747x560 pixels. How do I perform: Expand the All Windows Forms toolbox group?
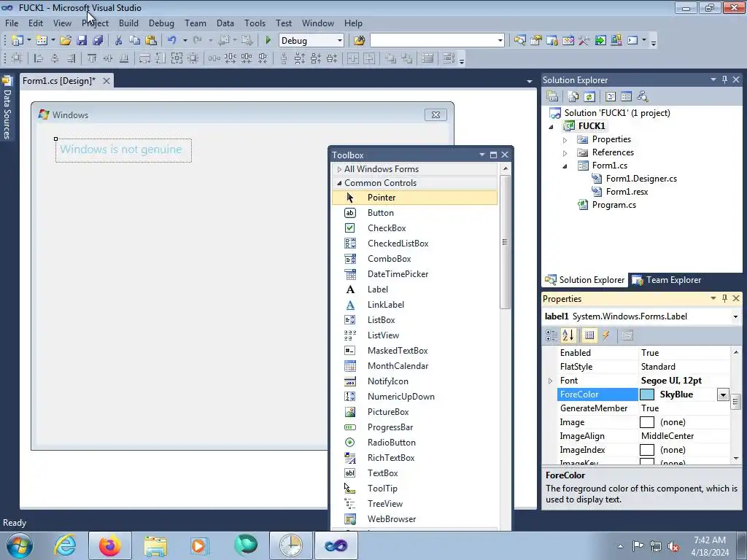coord(338,169)
